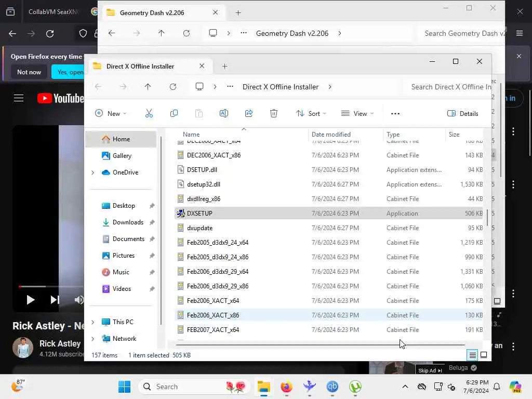Image resolution: width=532 pixels, height=399 pixels.
Task: Go up one folder in Direct X window
Action: tap(148, 87)
